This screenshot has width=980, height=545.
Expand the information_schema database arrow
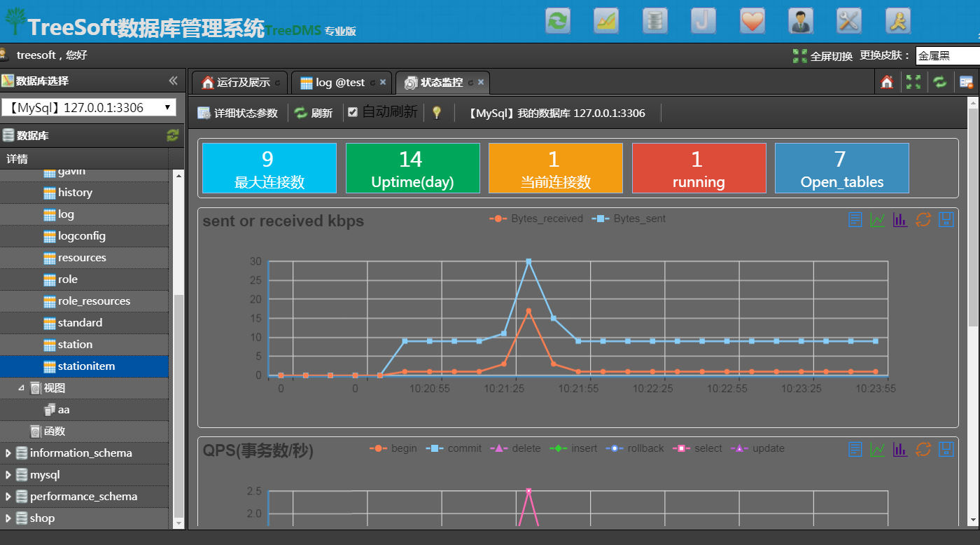(8, 453)
